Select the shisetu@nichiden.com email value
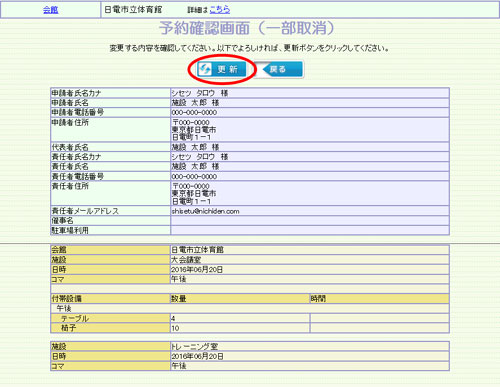This screenshot has height=387, width=500. [x=205, y=211]
